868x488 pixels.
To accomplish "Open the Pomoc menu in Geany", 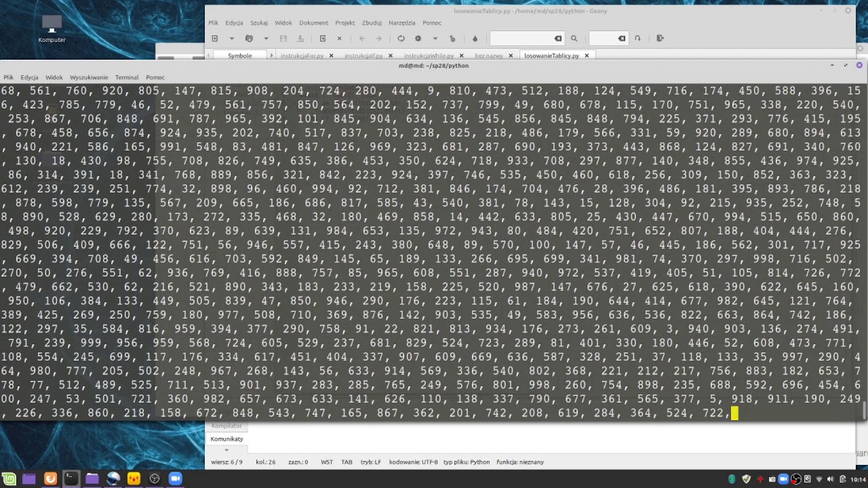I will (432, 22).
